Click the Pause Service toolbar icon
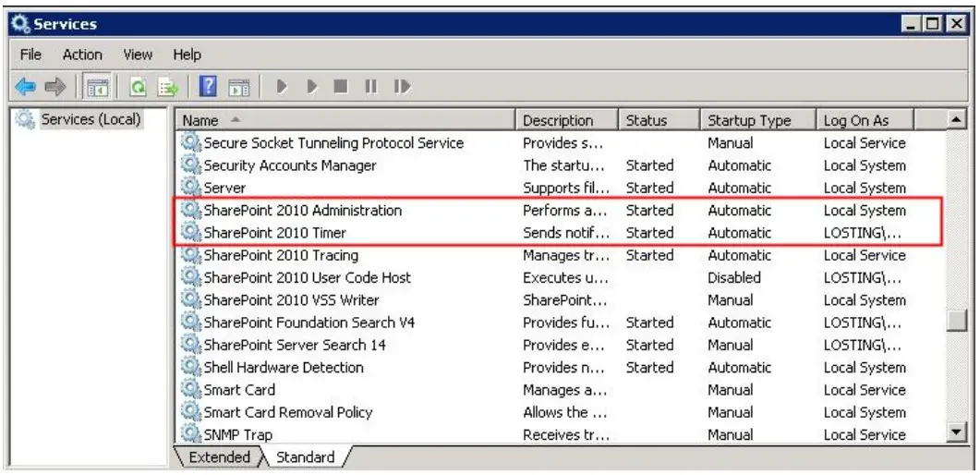 click(x=370, y=86)
